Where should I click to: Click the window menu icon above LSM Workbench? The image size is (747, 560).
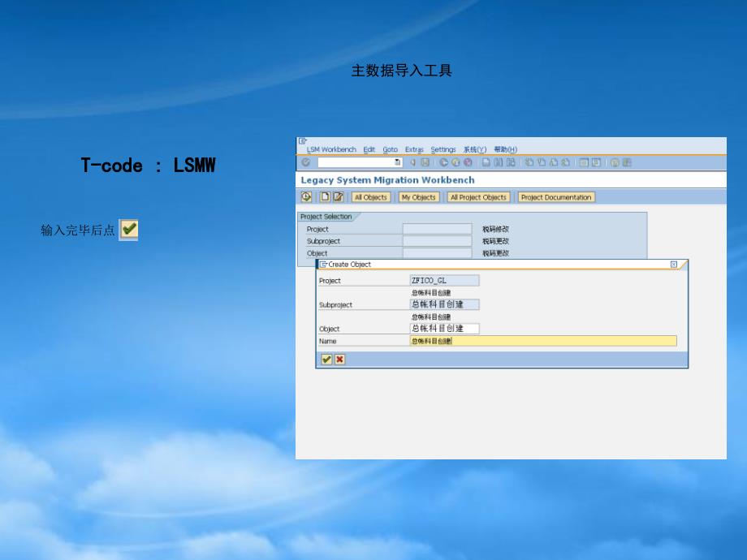pos(303,141)
